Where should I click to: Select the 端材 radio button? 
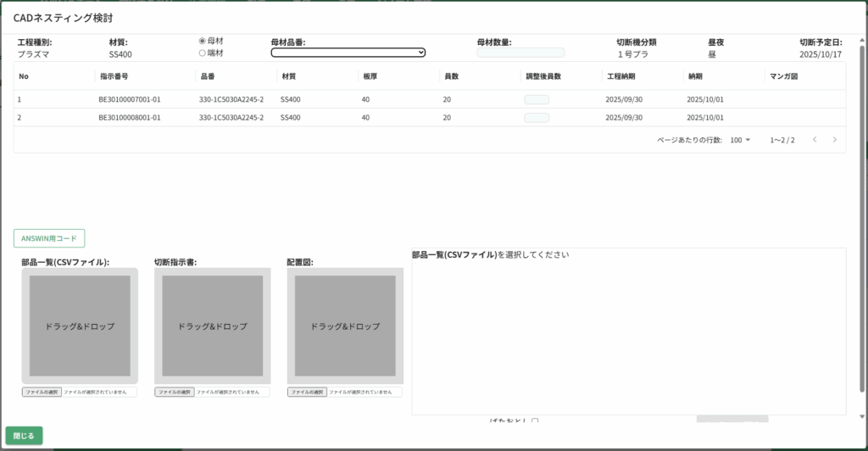(x=202, y=53)
